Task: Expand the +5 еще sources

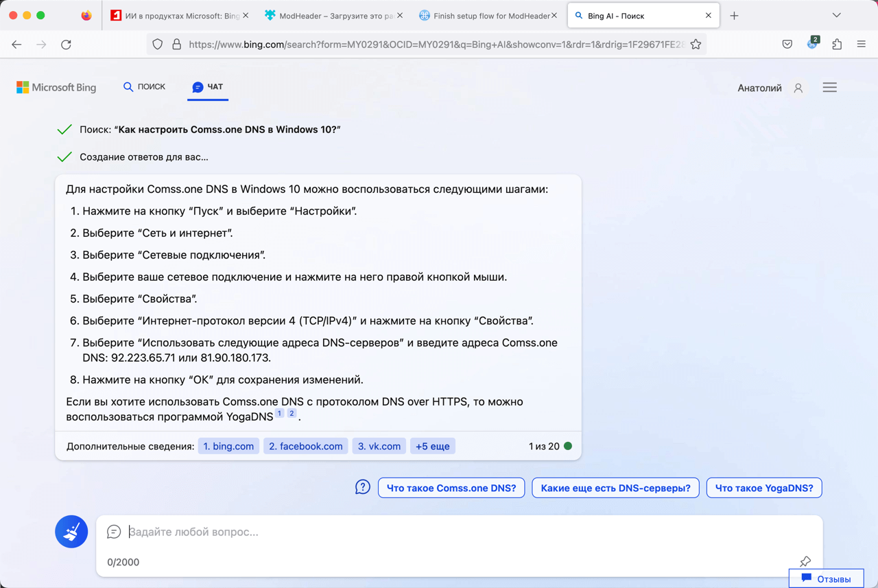Action: coord(432,446)
